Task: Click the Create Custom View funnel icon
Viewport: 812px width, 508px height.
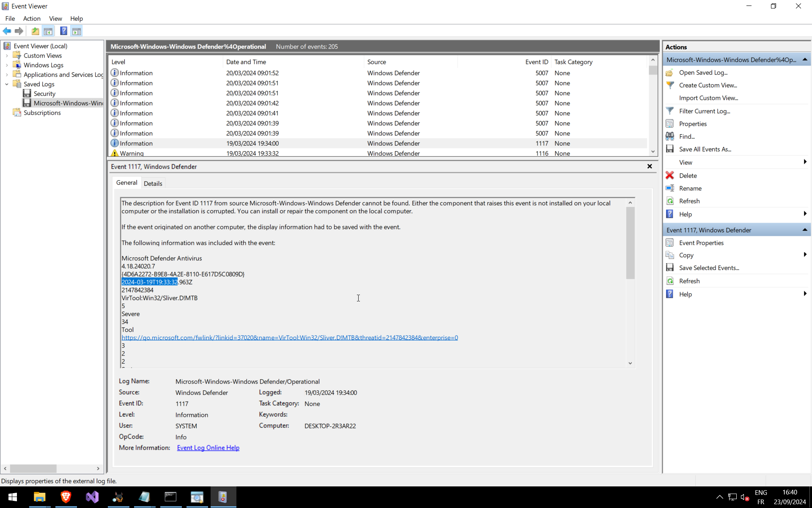Action: 670,86
